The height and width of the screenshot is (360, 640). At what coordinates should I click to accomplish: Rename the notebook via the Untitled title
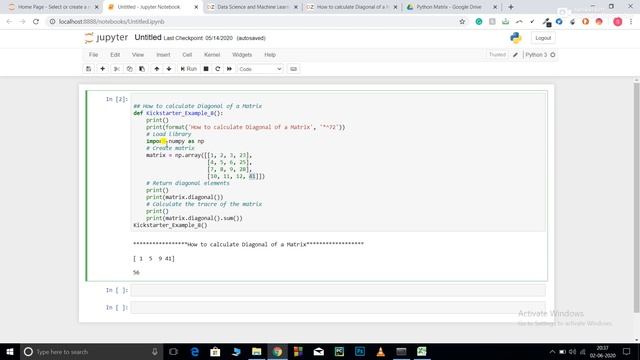click(148, 38)
